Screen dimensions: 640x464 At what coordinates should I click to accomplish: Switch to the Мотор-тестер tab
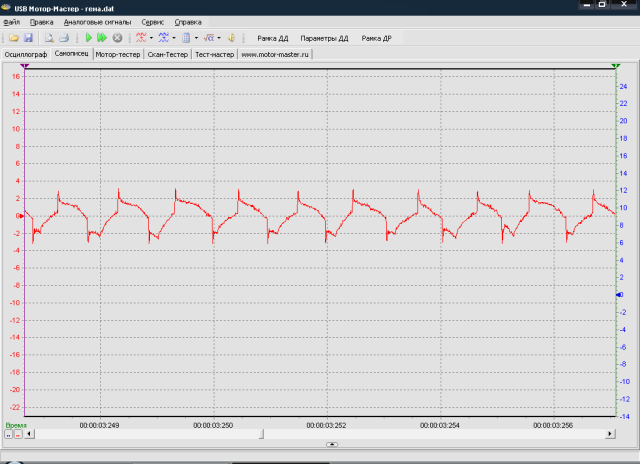click(118, 54)
